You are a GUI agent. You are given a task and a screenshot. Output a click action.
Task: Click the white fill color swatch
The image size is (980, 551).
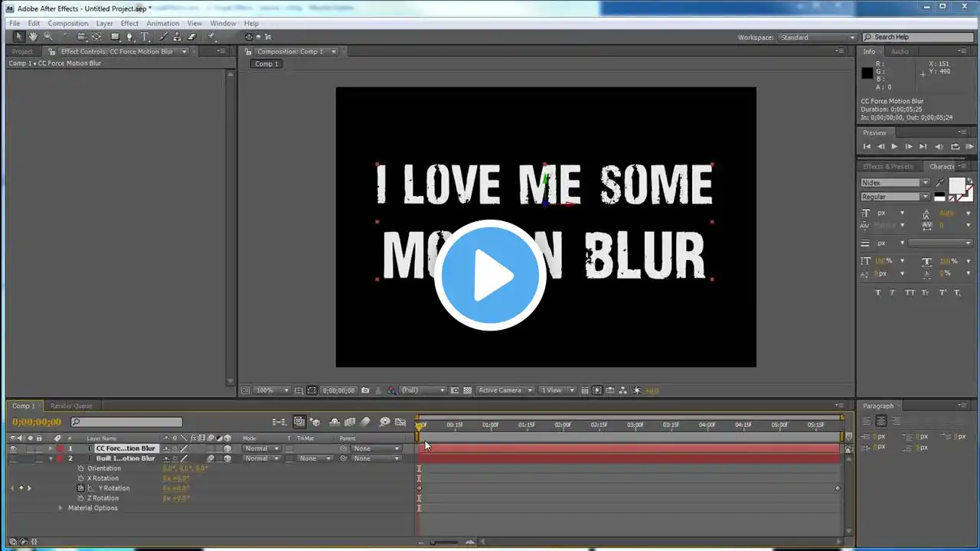956,185
